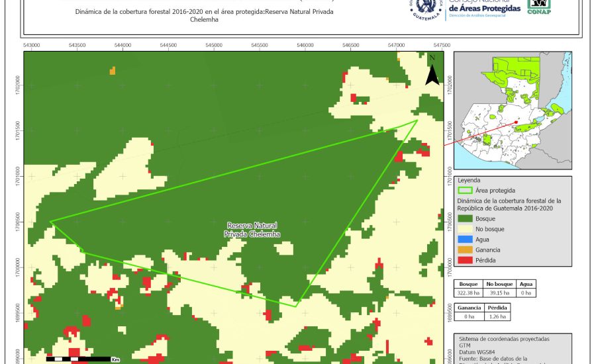Click the red location dot on inset map
Viewport: 596px width, 364px height.
click(515, 122)
